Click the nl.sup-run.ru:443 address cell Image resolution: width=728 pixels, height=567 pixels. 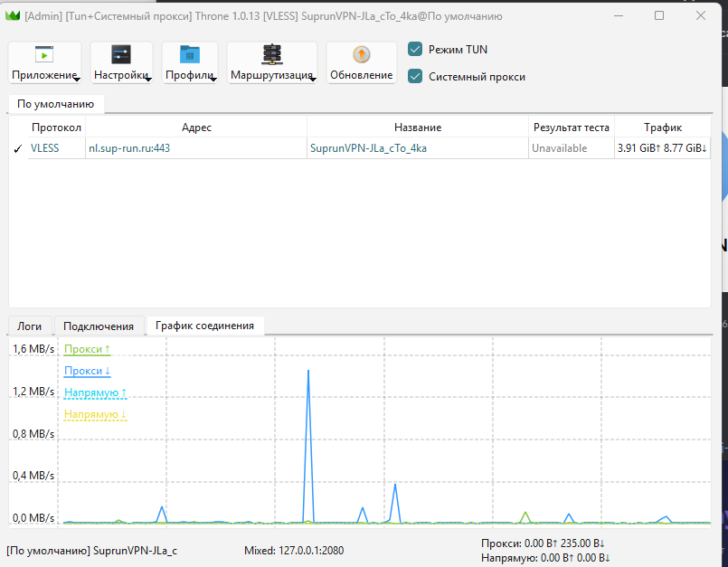[196, 148]
